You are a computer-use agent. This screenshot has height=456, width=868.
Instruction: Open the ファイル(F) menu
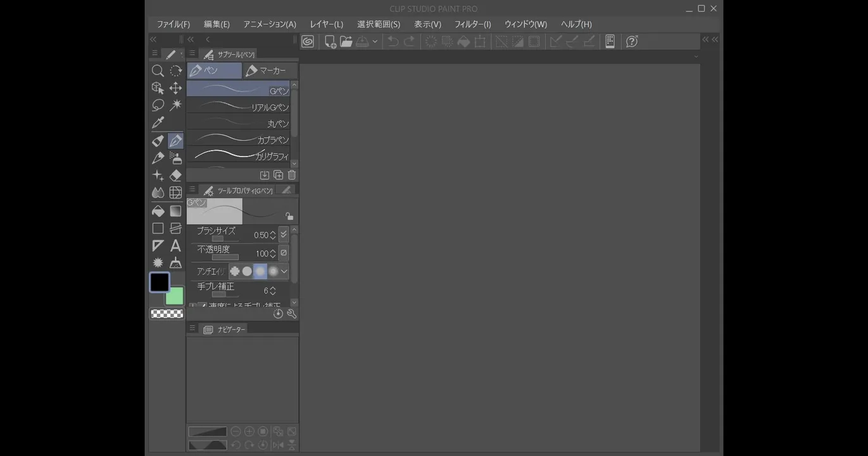tap(173, 24)
